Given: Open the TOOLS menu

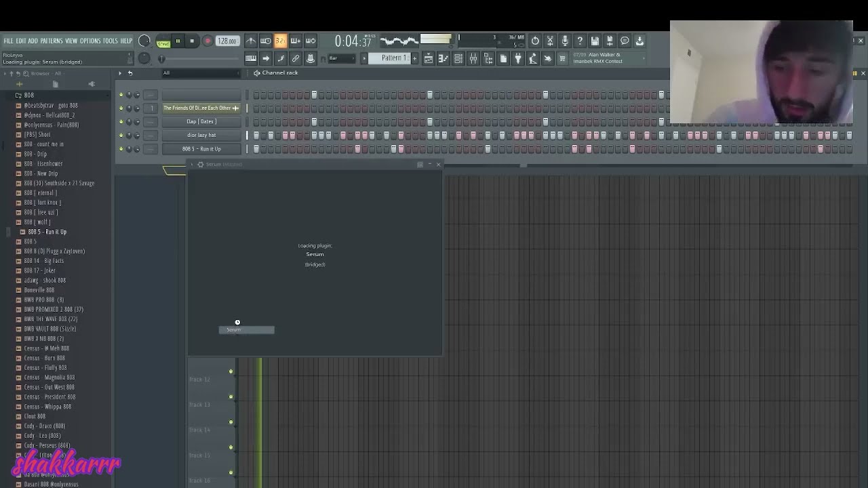Looking at the screenshot, I should pyautogui.click(x=110, y=41).
